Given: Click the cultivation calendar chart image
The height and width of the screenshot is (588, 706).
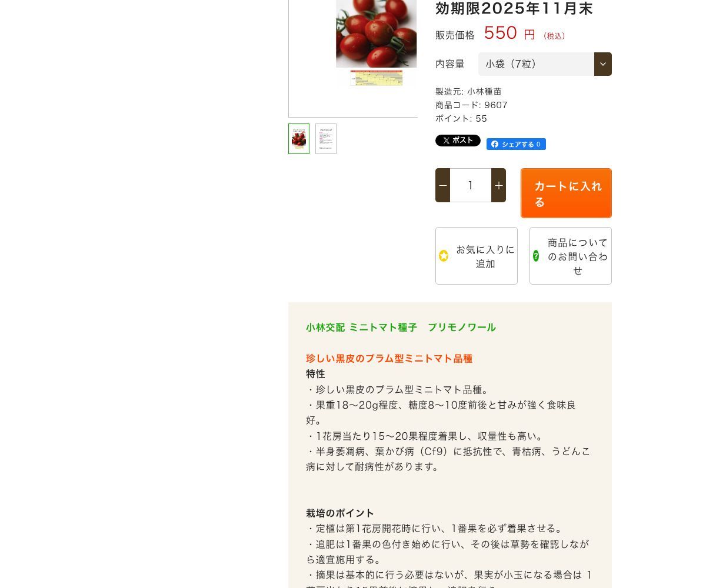Looking at the screenshot, I should point(377,78).
